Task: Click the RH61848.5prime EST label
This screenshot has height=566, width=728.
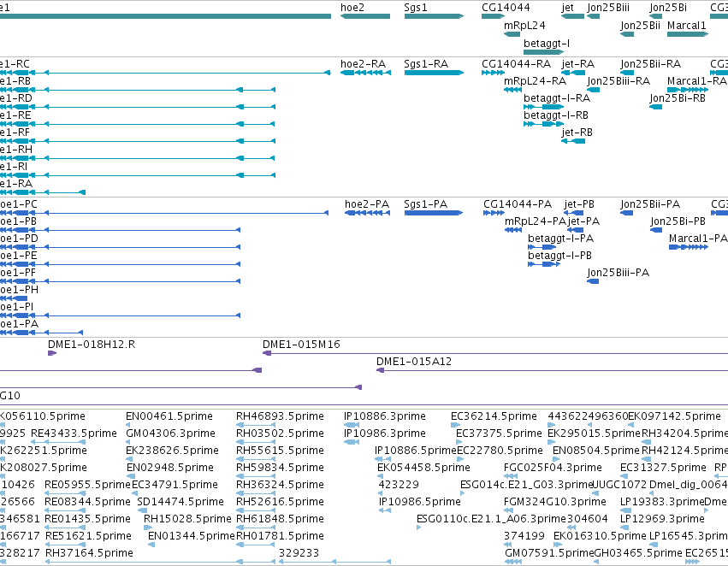Action: coord(280,519)
